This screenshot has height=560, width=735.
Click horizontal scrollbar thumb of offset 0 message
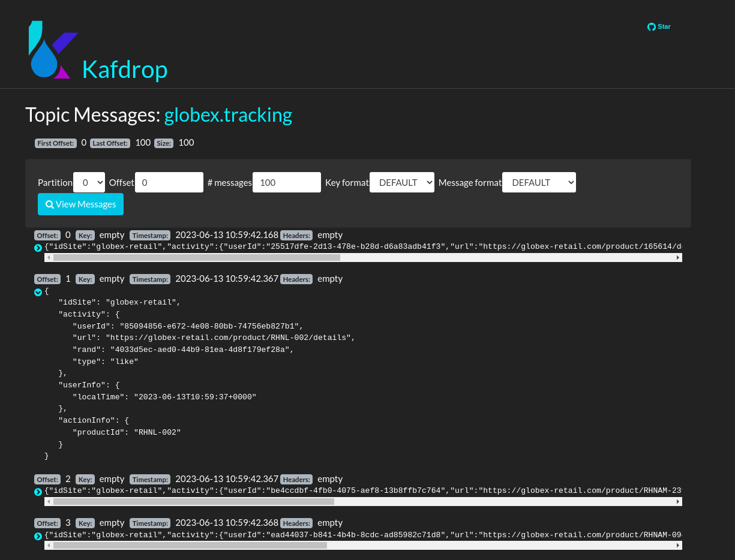(x=197, y=257)
